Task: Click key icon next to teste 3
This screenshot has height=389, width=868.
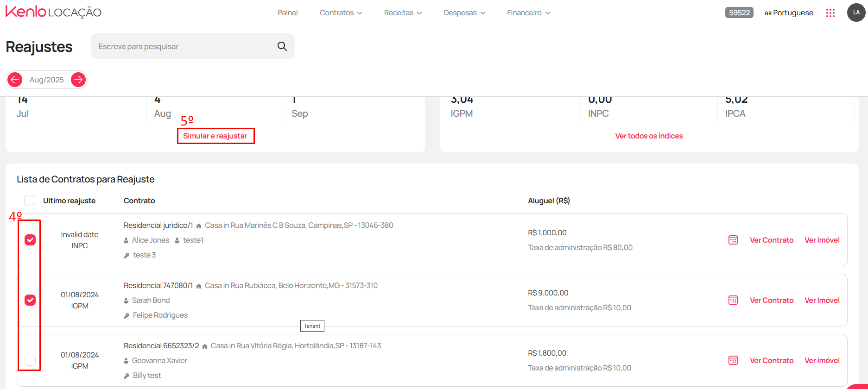Action: pyautogui.click(x=127, y=256)
